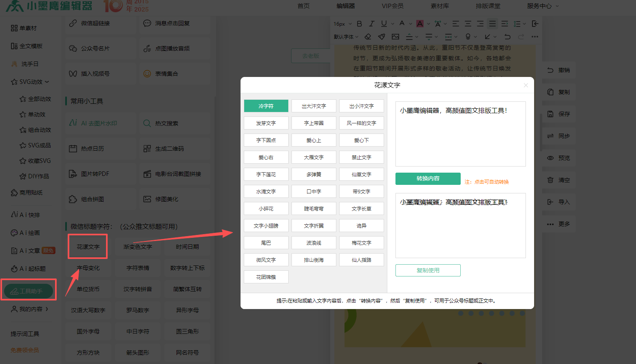Click the red text highlight color swatch

pyautogui.click(x=420, y=24)
